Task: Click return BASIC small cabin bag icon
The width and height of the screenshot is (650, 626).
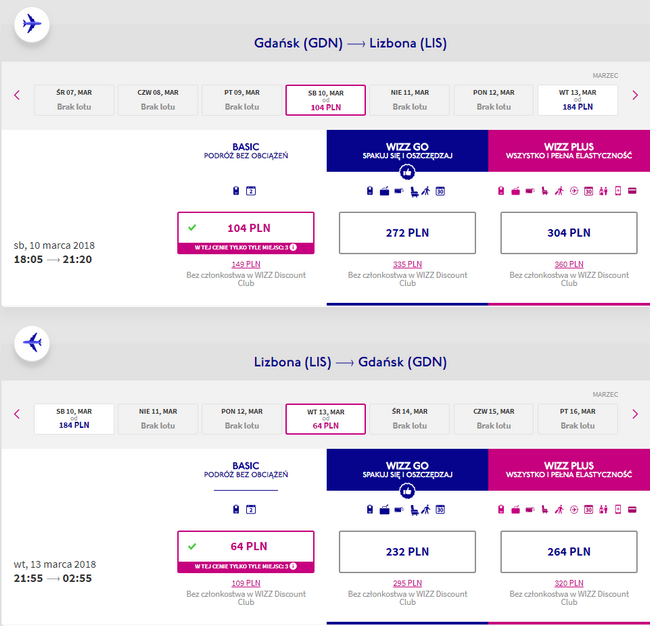Action: (x=236, y=510)
